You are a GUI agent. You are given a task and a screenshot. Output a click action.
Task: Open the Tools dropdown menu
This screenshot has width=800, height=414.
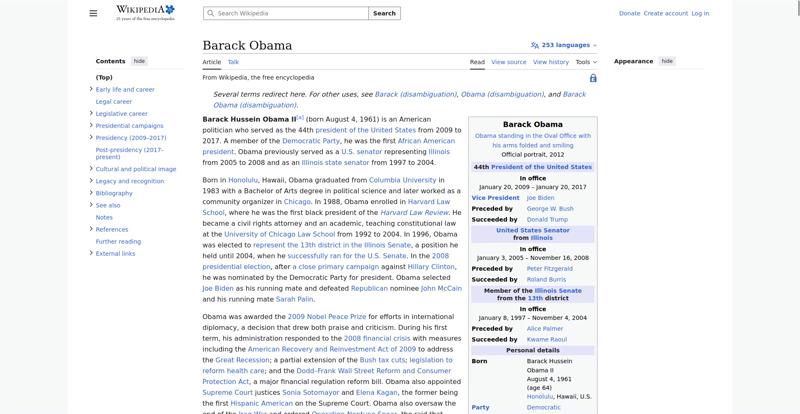[586, 62]
